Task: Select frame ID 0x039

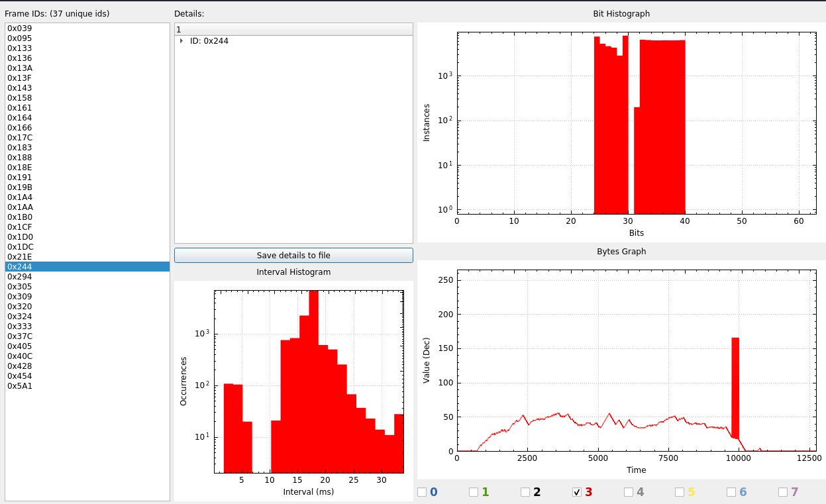Action: [20, 28]
